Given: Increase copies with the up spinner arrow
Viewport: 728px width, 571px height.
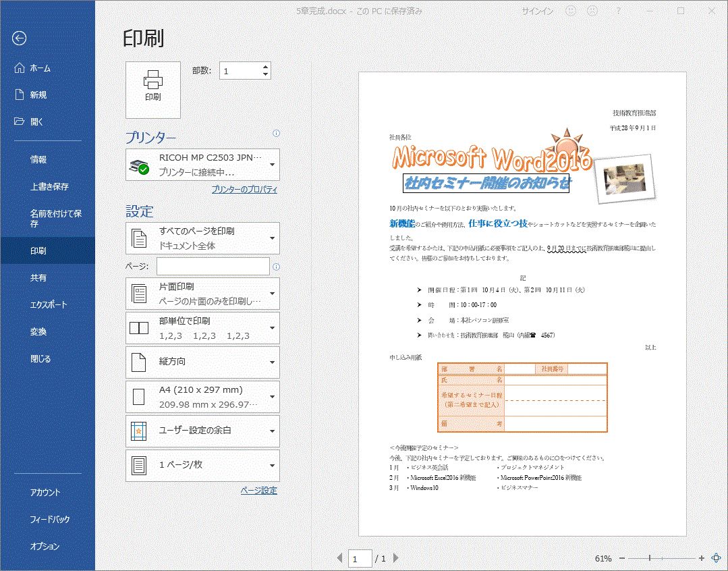Looking at the screenshot, I should pos(265,66).
